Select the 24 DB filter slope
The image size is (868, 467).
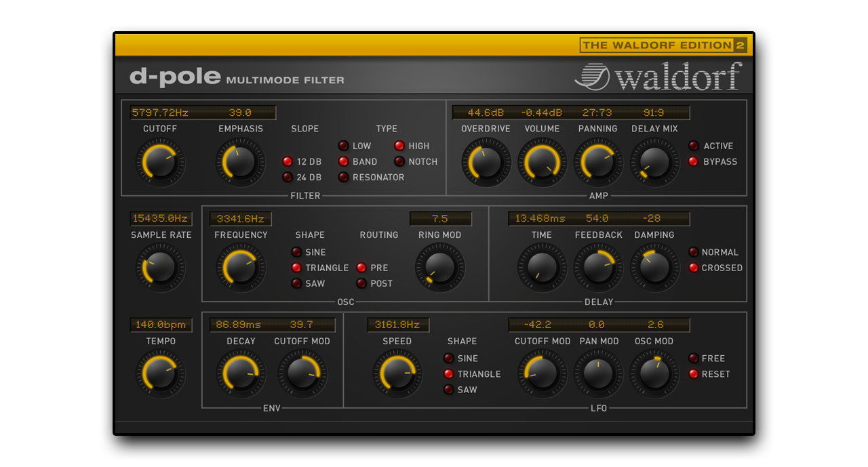[288, 178]
